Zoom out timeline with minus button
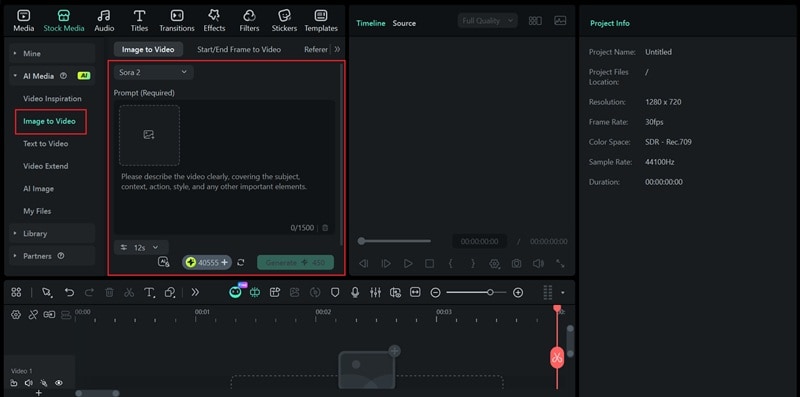Screen dimensions: 800x397 (435, 292)
